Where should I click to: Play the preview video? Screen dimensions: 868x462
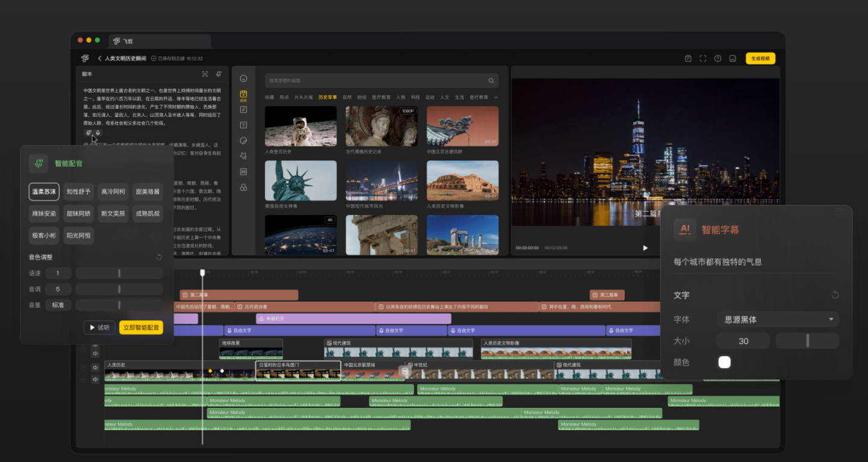coord(645,248)
